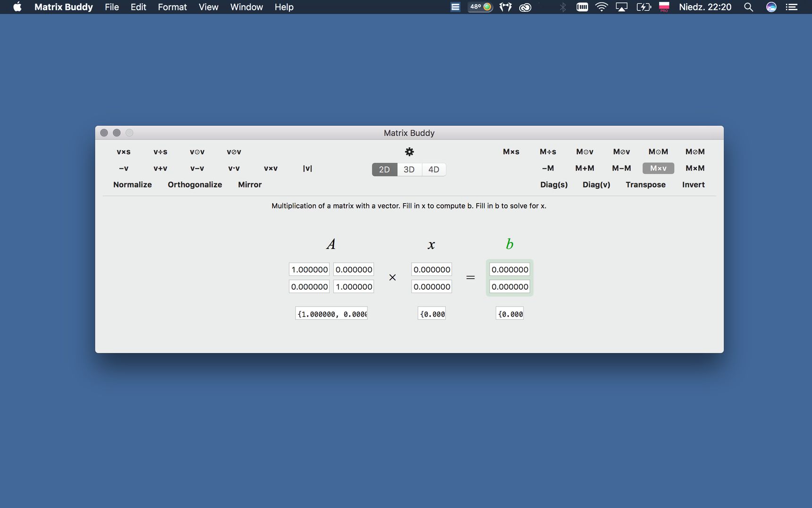Choose the Transpose operation

(x=646, y=185)
